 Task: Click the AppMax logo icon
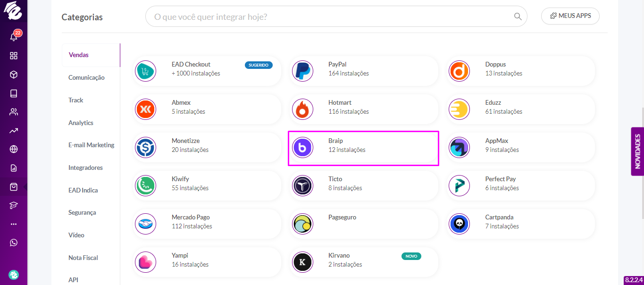459,148
